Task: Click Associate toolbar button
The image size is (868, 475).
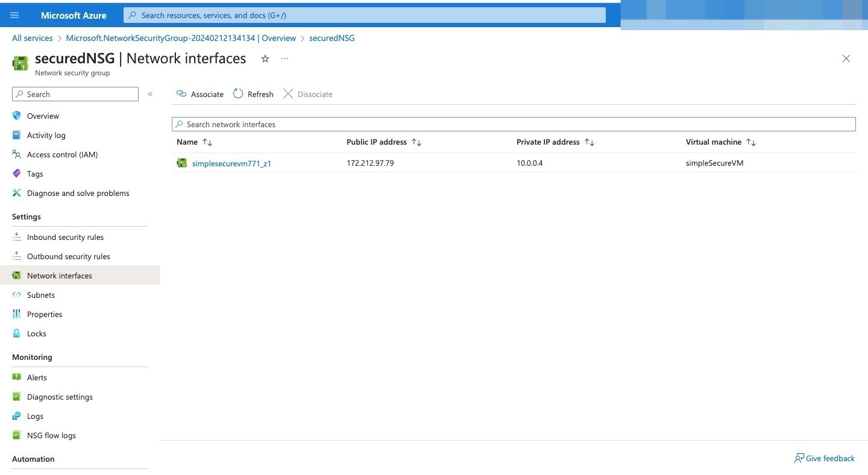Action: (200, 94)
